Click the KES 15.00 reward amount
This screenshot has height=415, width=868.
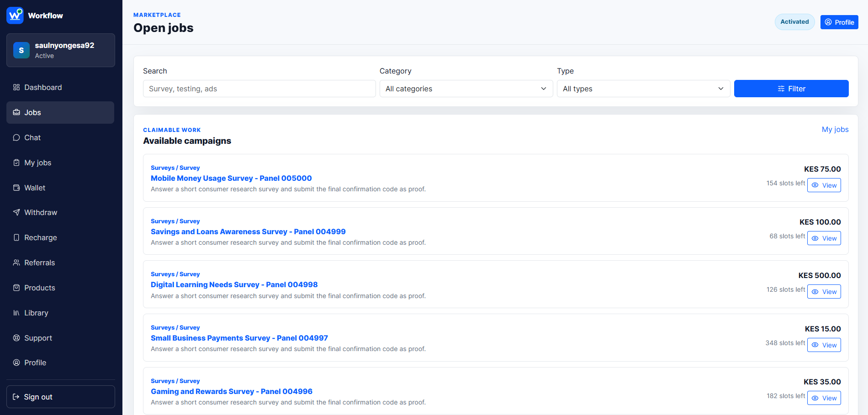(x=823, y=329)
